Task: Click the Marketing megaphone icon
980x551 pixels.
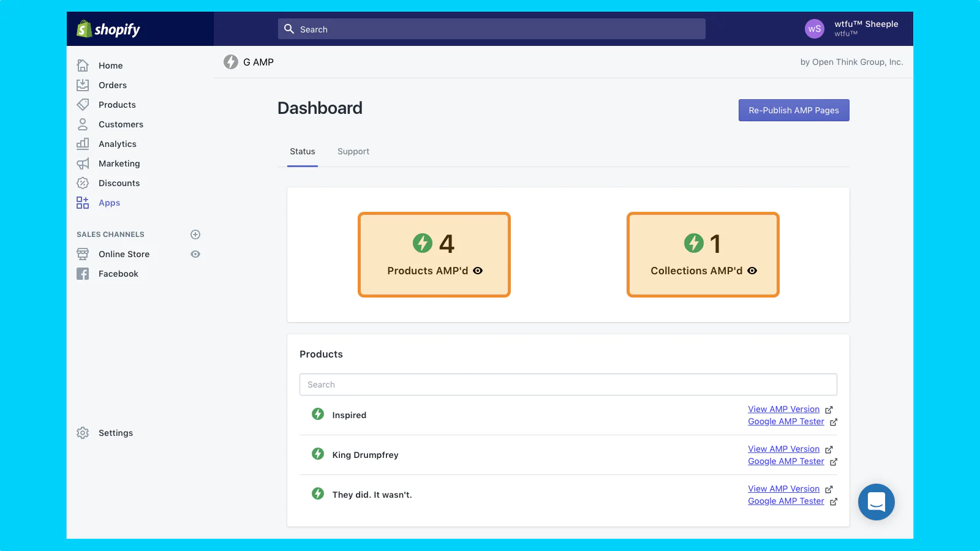Action: tap(83, 163)
